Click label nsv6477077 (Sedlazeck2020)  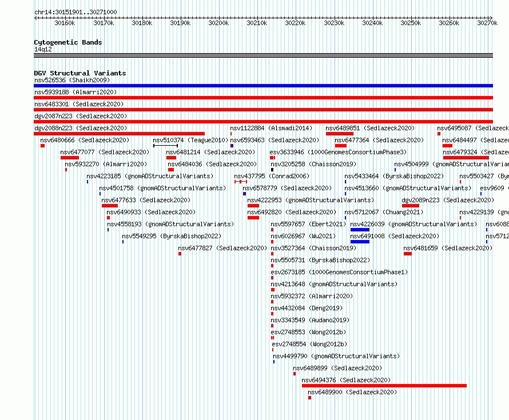(105, 152)
